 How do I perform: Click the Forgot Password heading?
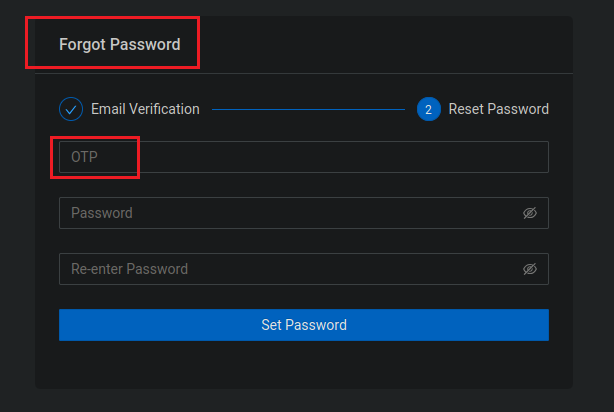pyautogui.click(x=119, y=45)
